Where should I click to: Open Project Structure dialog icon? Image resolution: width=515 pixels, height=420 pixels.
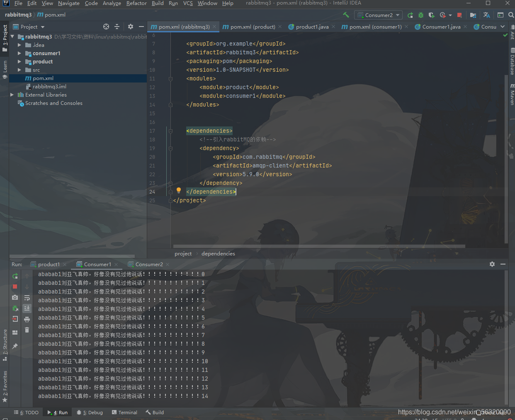pyautogui.click(x=473, y=15)
